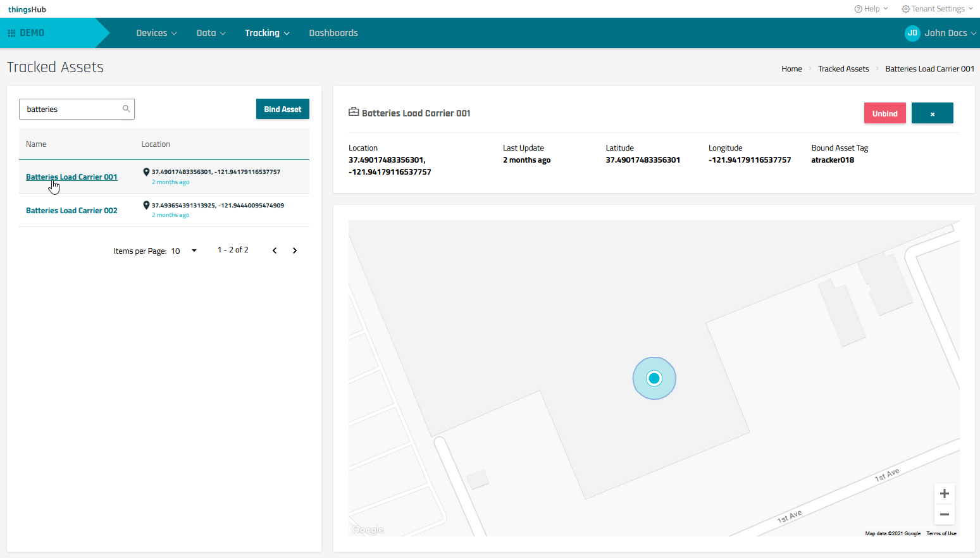The image size is (980, 558).
Task: Open the Tracking dropdown menu
Action: tap(267, 33)
